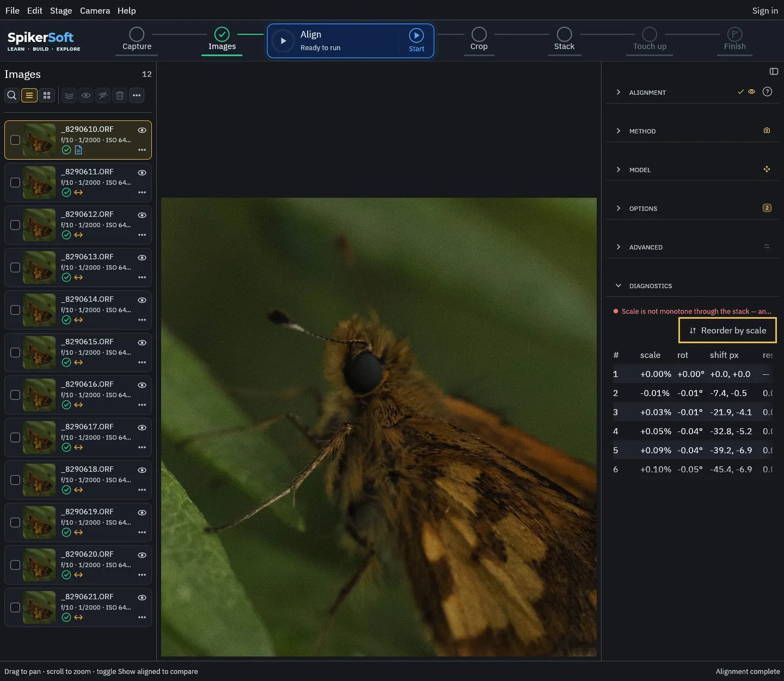The width and height of the screenshot is (784, 681).
Task: Toggle the Alignment section show-aligned eye icon
Action: pos(751,92)
